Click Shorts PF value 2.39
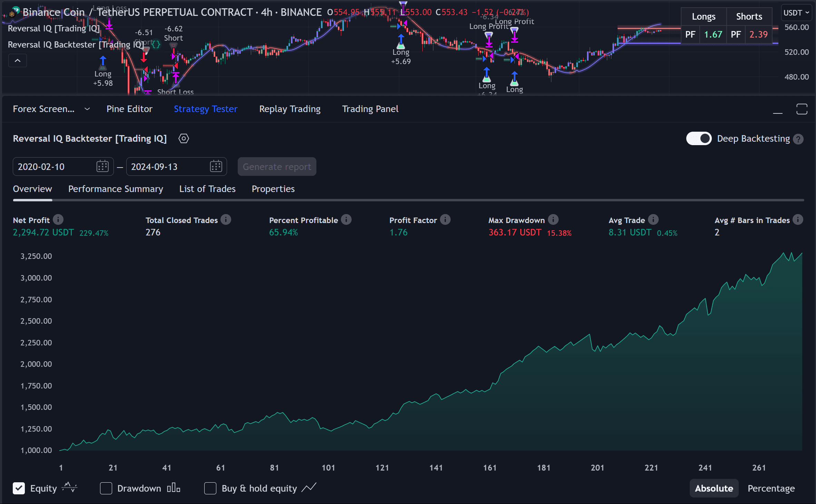Image resolution: width=816 pixels, height=504 pixels. pyautogui.click(x=758, y=34)
